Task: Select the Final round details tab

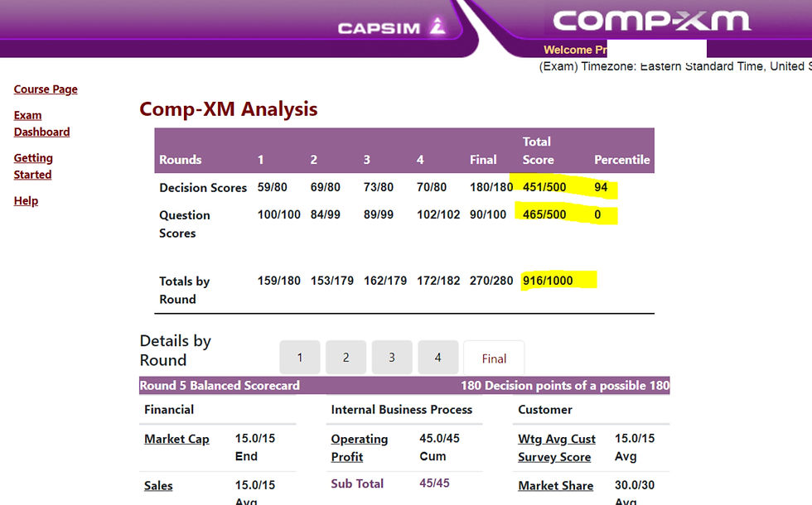Action: tap(494, 358)
